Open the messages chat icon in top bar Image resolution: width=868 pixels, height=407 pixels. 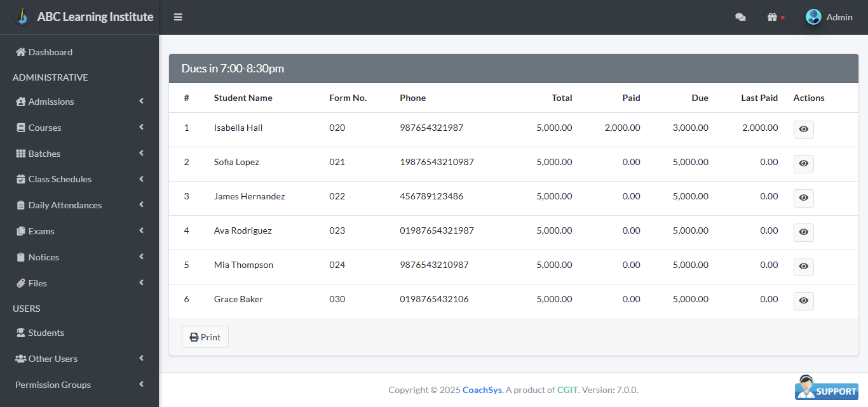coord(740,17)
